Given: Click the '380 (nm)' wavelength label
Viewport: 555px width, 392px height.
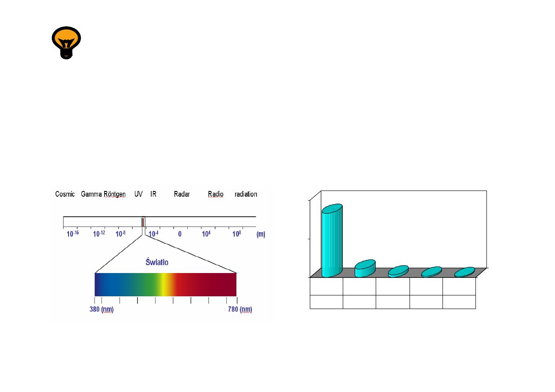Looking at the screenshot, I should pyautogui.click(x=102, y=309).
